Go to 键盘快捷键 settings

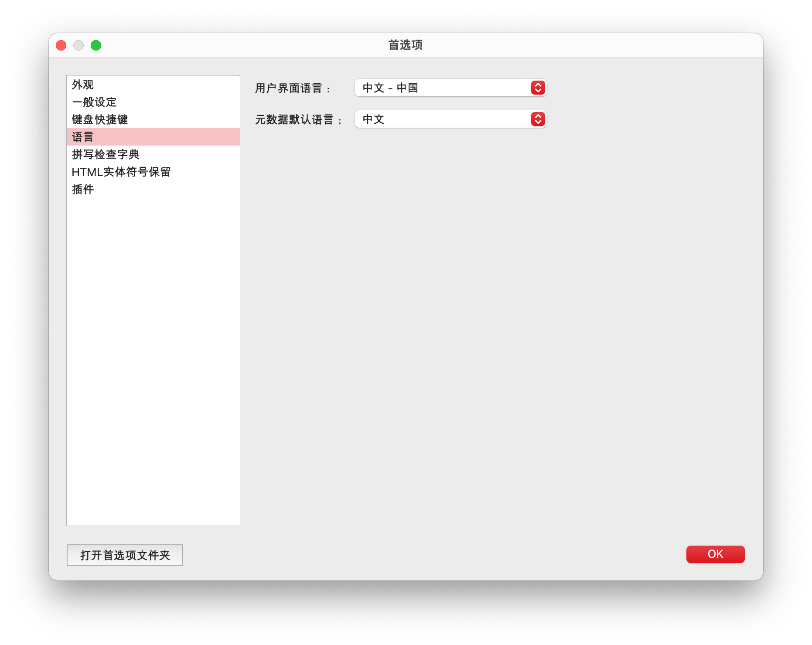point(153,119)
